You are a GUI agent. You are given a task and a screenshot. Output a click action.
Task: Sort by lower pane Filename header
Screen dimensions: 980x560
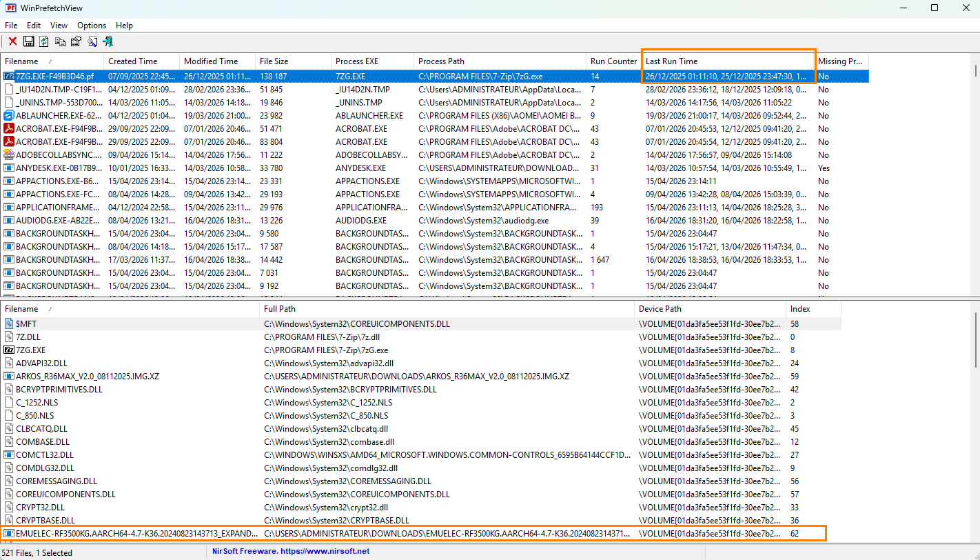coord(130,309)
